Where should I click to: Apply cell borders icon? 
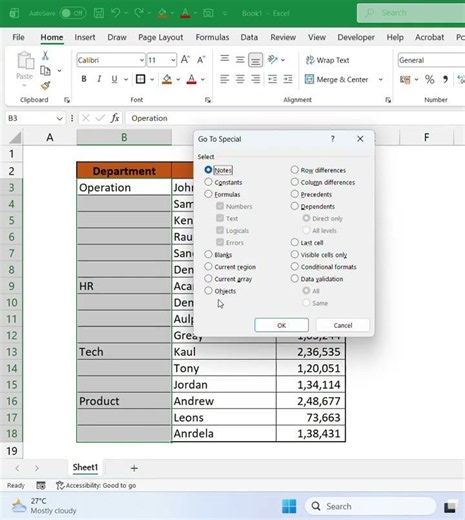coord(140,79)
